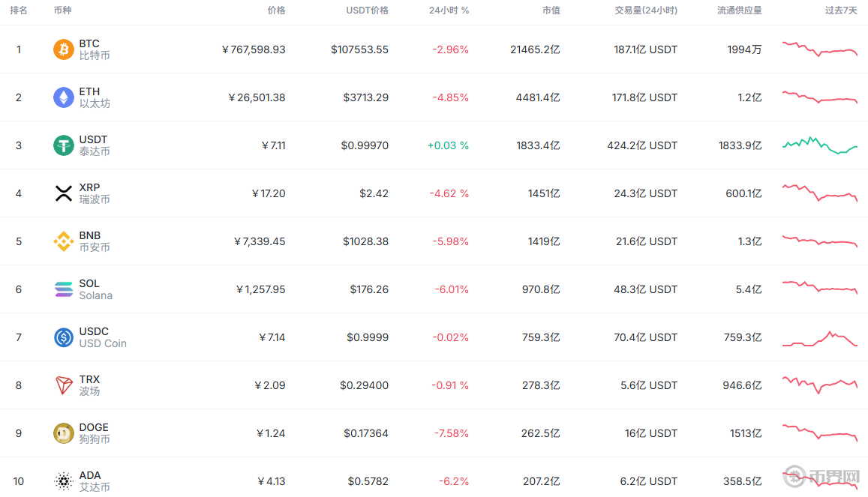Sort by the 交易量(24小时) column header
The height and width of the screenshot is (497, 868).
pyautogui.click(x=645, y=10)
